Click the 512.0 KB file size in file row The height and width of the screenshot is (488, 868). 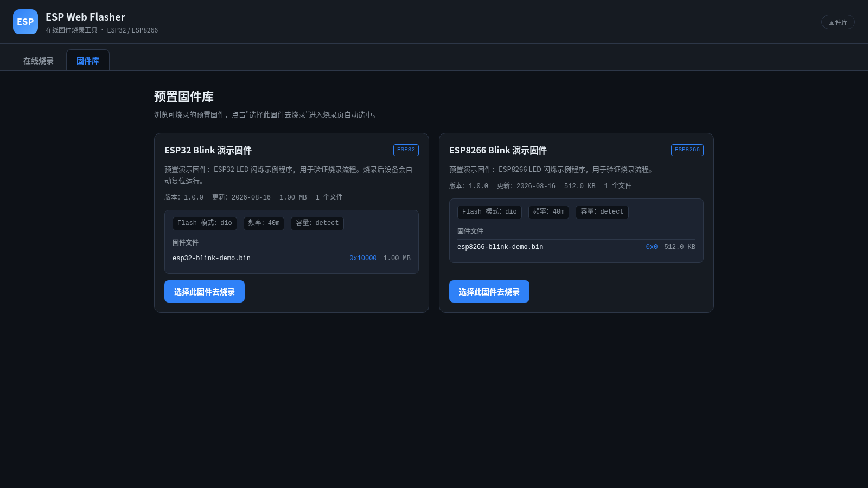tap(680, 247)
